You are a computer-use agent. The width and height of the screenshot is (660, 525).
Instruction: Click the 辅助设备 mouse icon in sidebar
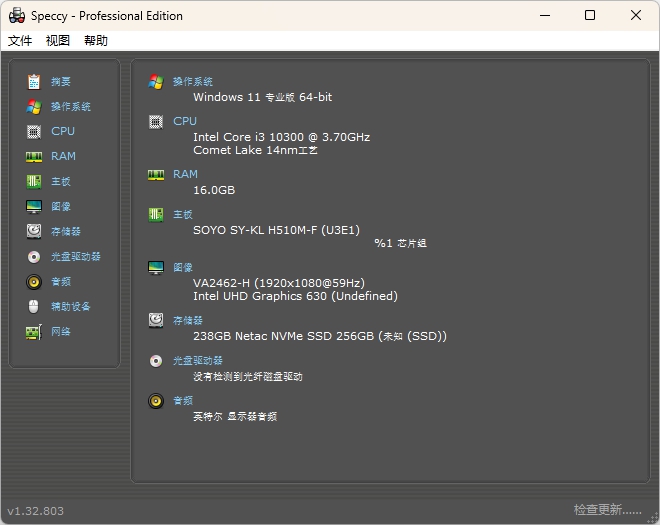(x=34, y=306)
